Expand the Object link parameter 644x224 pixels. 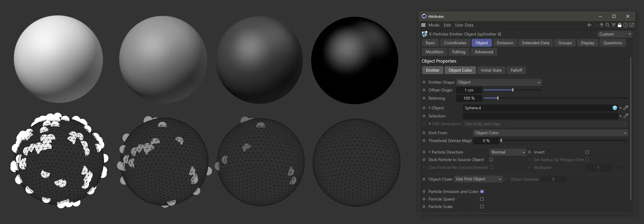(x=430, y=107)
